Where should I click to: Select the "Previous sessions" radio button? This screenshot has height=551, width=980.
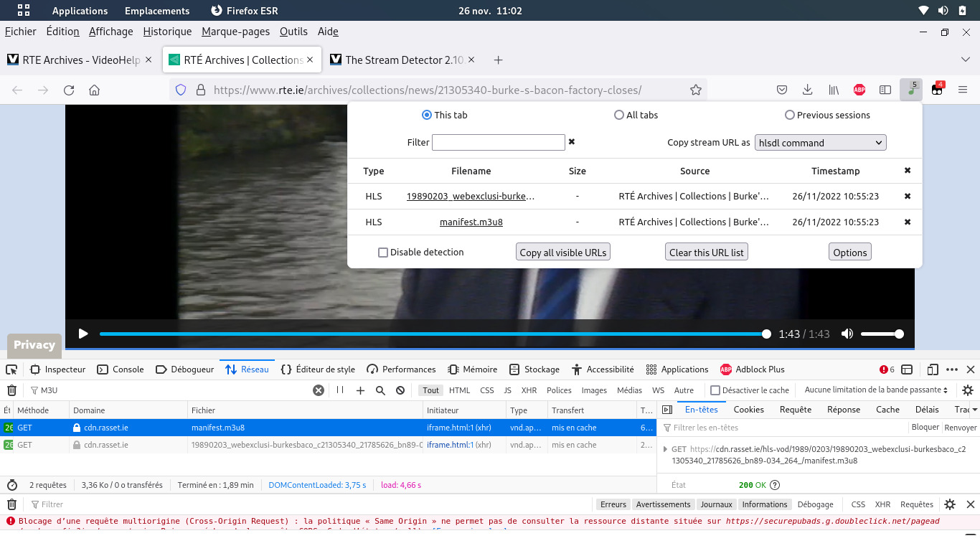pos(790,115)
